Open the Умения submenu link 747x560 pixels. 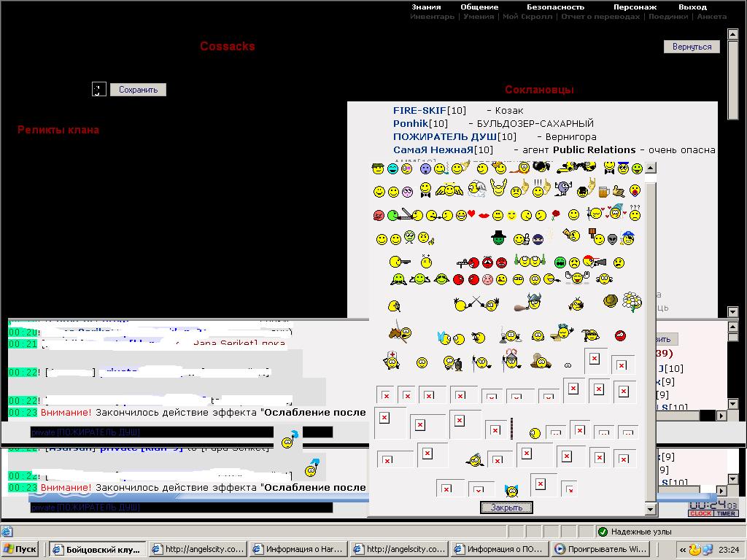tap(479, 16)
